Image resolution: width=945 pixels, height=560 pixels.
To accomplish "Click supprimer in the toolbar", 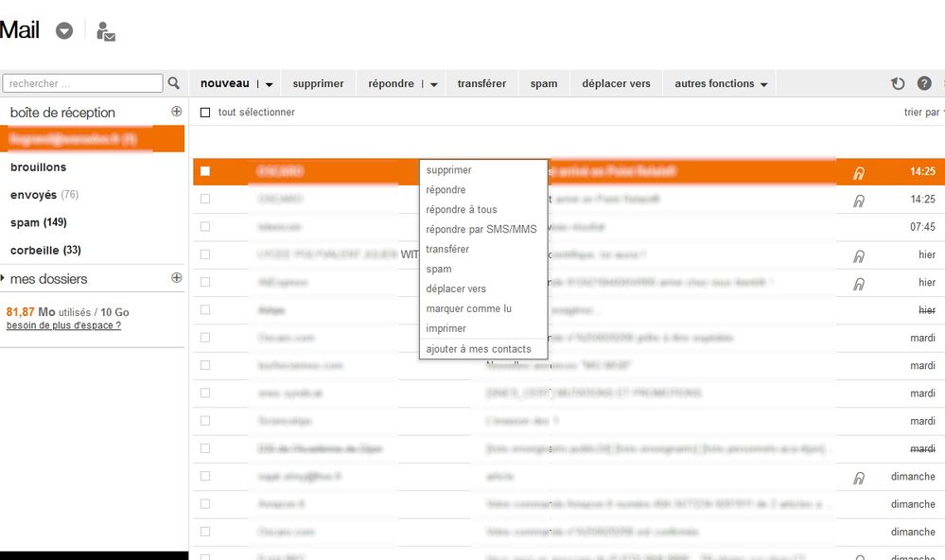I will click(x=318, y=84).
